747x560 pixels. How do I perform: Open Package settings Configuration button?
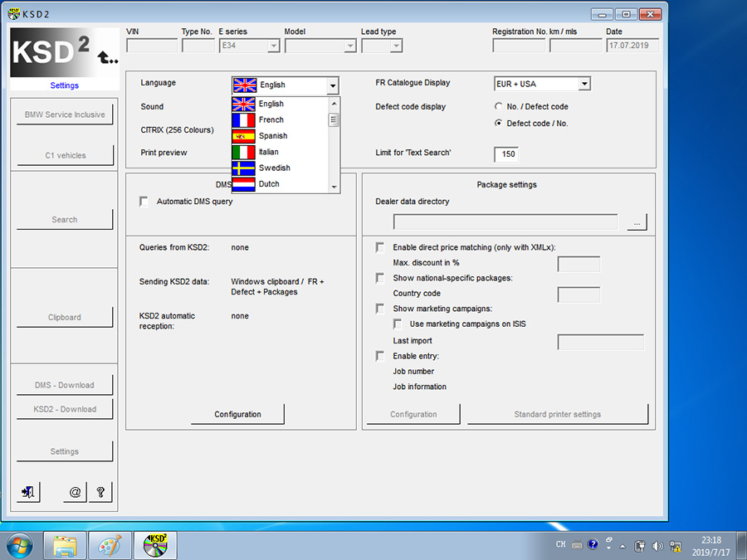[x=413, y=414]
